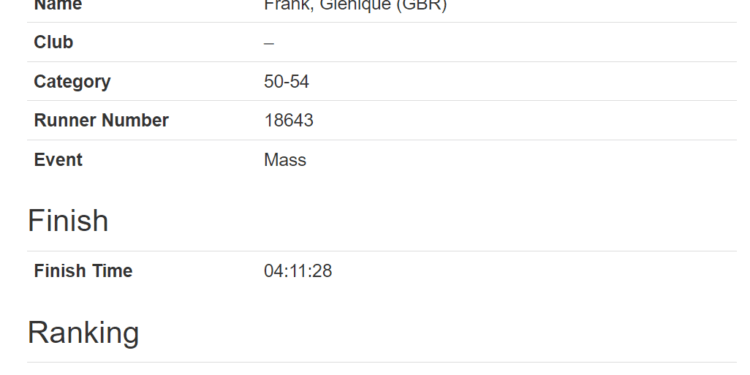Click the Runner Number label
Viewport: 750px width, 375px height.
pos(101,121)
